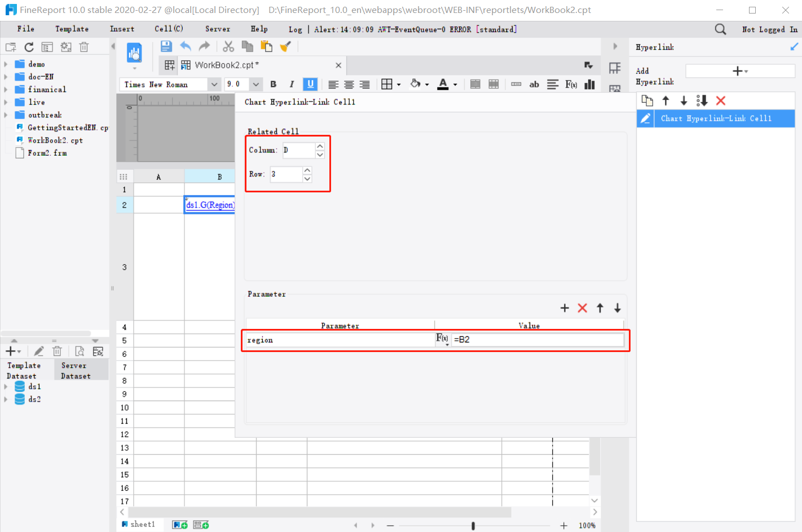The width and height of the screenshot is (802, 532).
Task: Click the Not Logged In link
Action: (769, 29)
